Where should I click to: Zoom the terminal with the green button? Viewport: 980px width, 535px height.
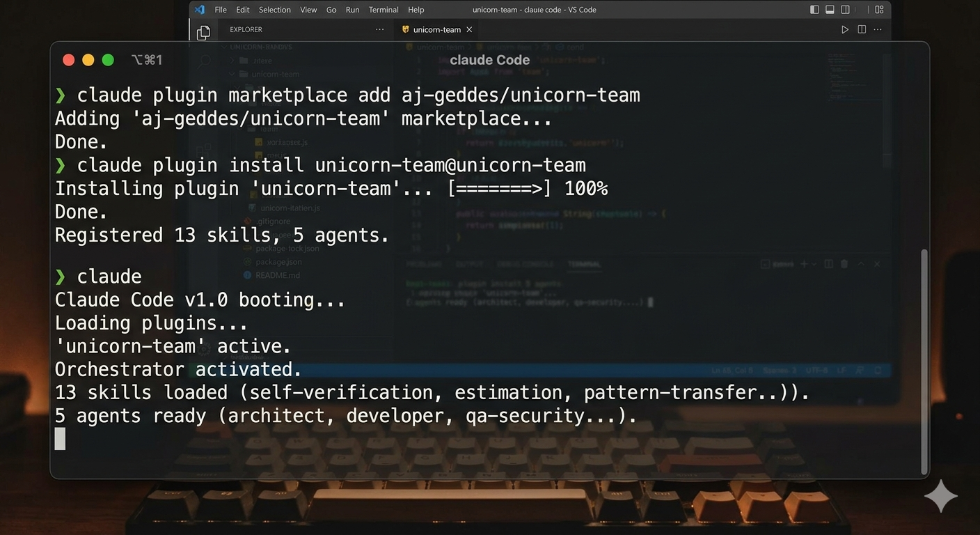pyautogui.click(x=108, y=60)
